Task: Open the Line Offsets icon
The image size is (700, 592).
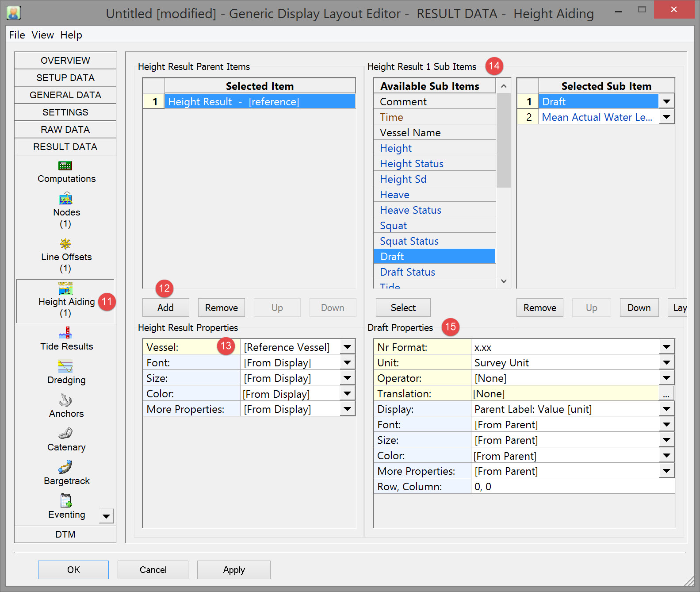Action: coord(65,244)
